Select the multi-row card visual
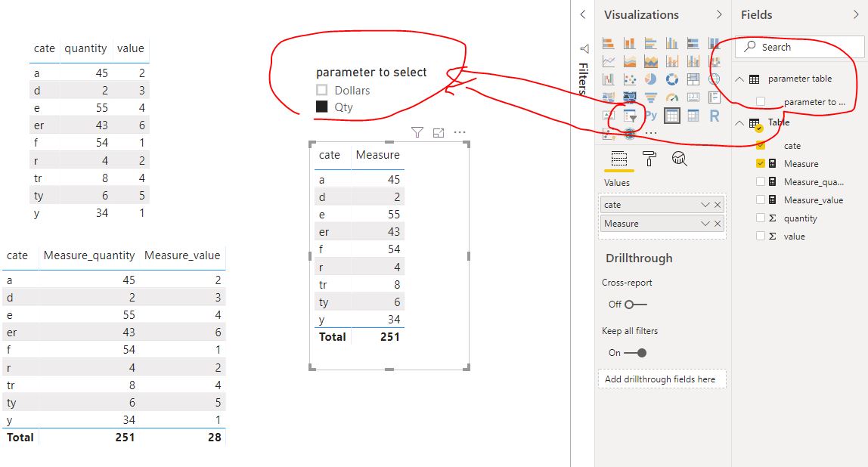The height and width of the screenshot is (467, 868). [714, 98]
